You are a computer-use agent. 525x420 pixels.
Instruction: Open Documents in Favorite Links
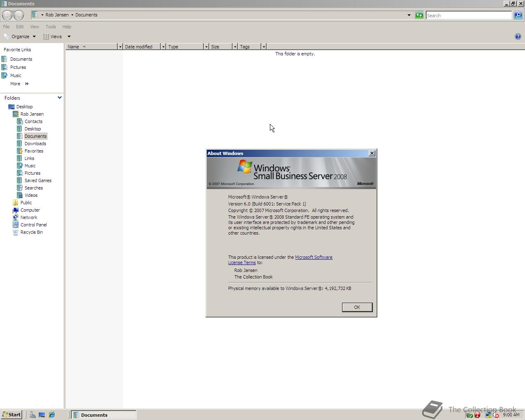21,59
